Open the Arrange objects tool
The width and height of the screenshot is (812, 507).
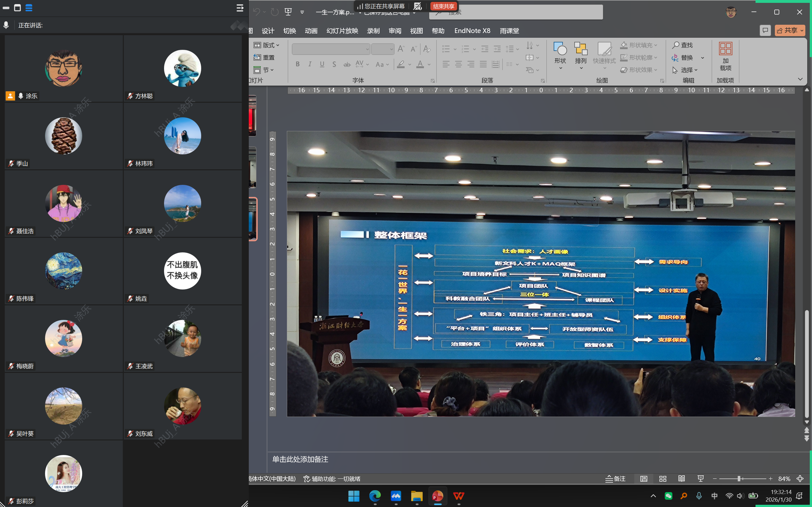[580, 49]
